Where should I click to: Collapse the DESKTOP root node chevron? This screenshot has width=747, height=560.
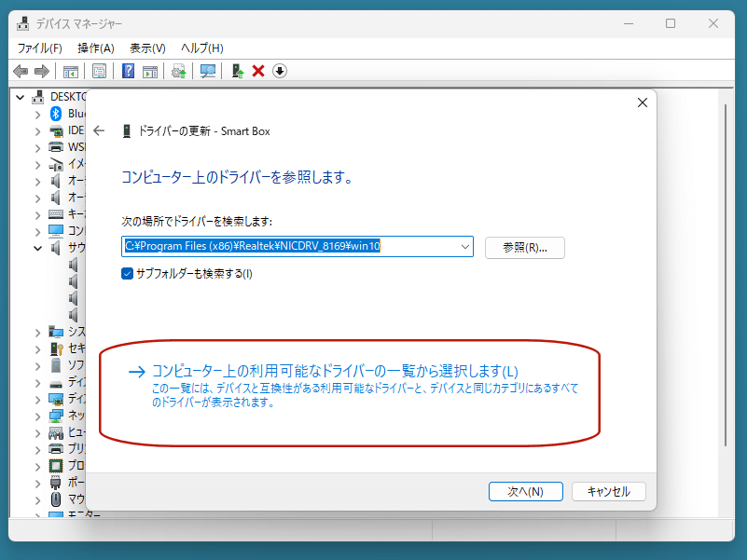coord(20,98)
